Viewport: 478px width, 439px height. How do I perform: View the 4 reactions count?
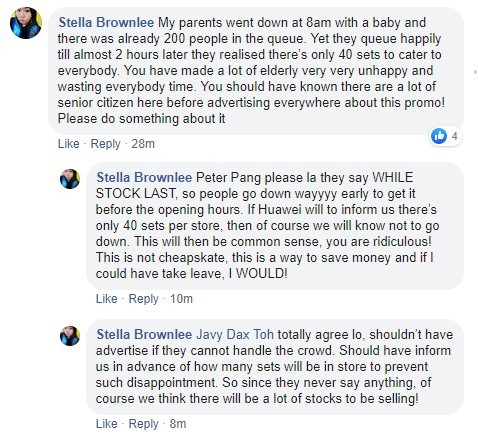[x=454, y=136]
